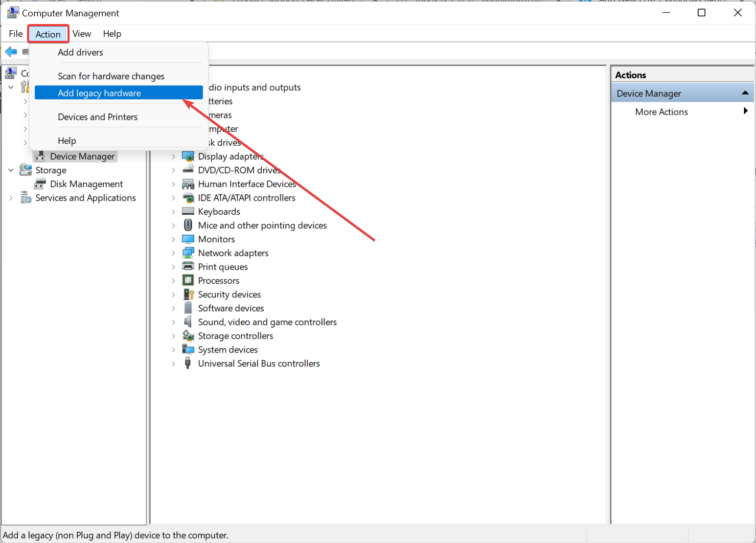Click the Device Manager tree icon

(40, 156)
